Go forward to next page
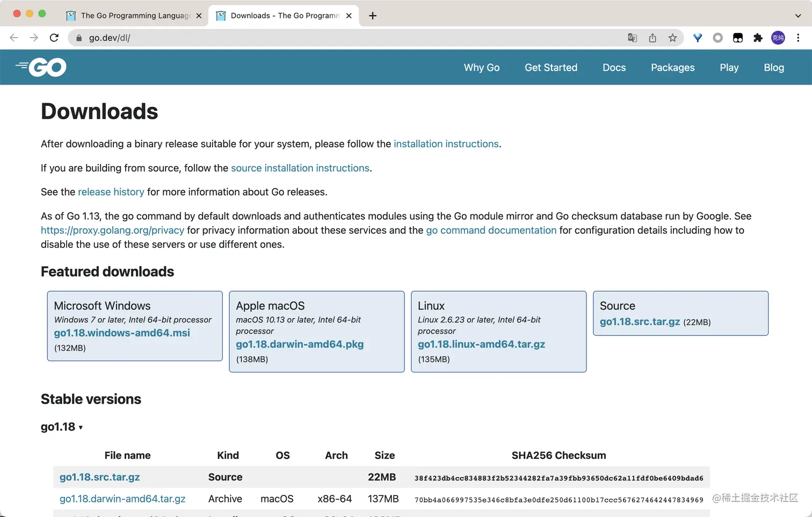Viewport: 812px width, 517px height. [34, 38]
